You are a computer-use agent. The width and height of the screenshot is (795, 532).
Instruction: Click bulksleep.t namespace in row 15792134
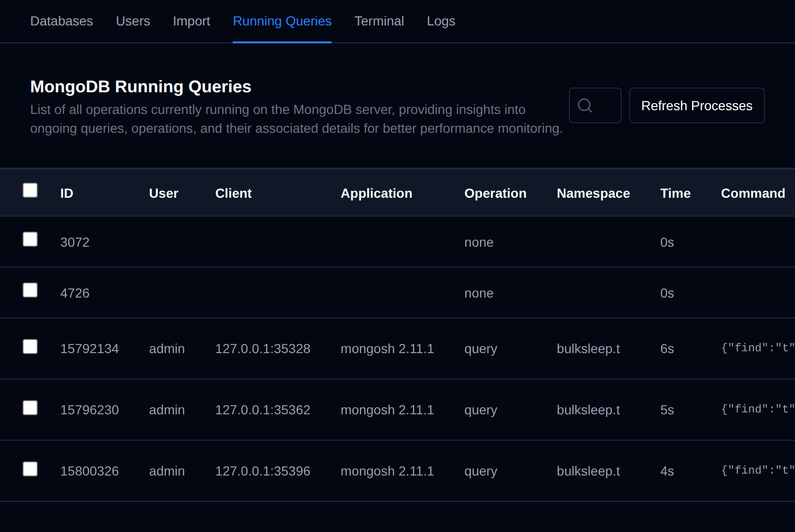point(588,349)
